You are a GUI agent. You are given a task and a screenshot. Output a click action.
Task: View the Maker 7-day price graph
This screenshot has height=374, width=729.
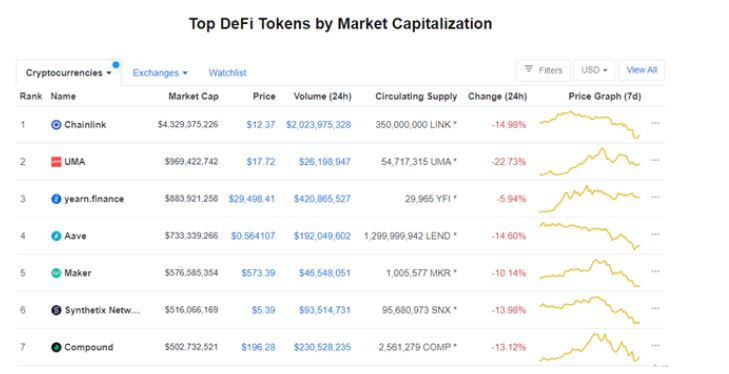point(590,273)
